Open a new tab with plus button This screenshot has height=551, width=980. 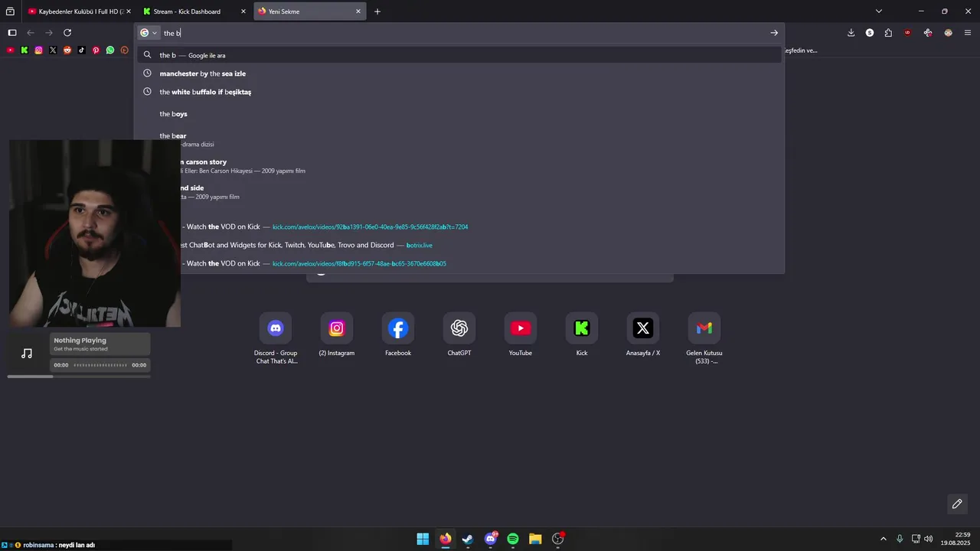pyautogui.click(x=377, y=11)
